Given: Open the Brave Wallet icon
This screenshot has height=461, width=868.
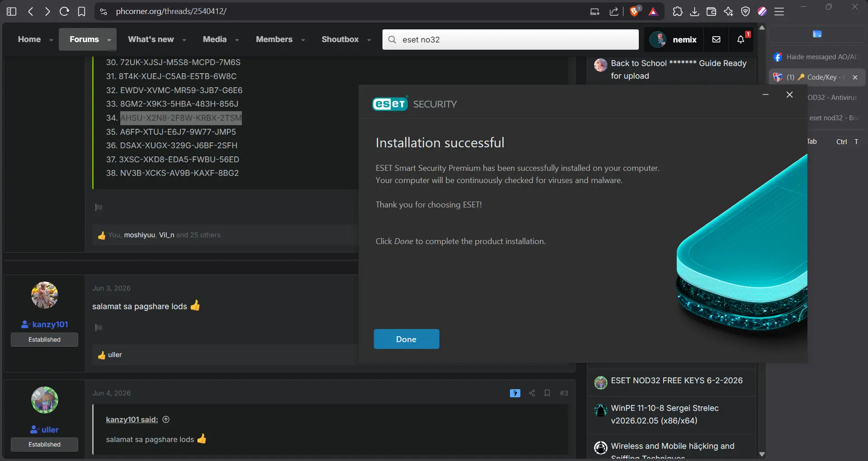Looking at the screenshot, I should click(711, 11).
